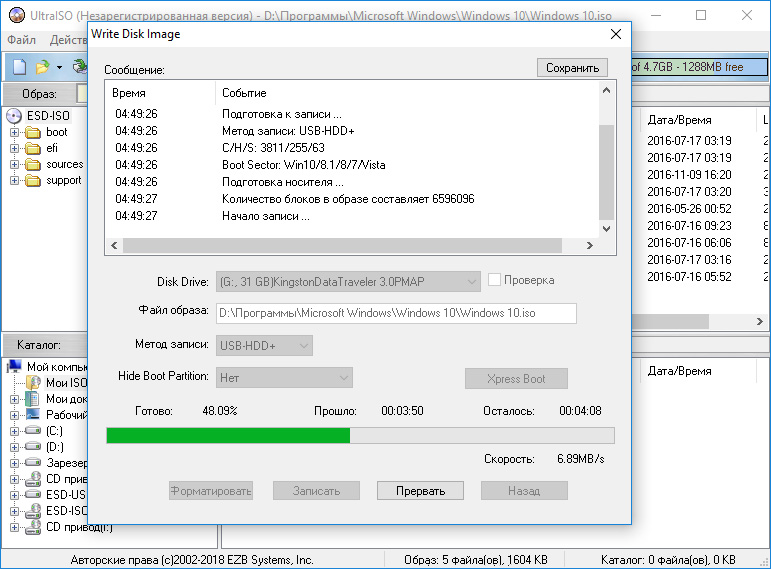The image size is (771, 569).
Task: Click the message log horizontal scrollbar
Action: tap(342, 245)
